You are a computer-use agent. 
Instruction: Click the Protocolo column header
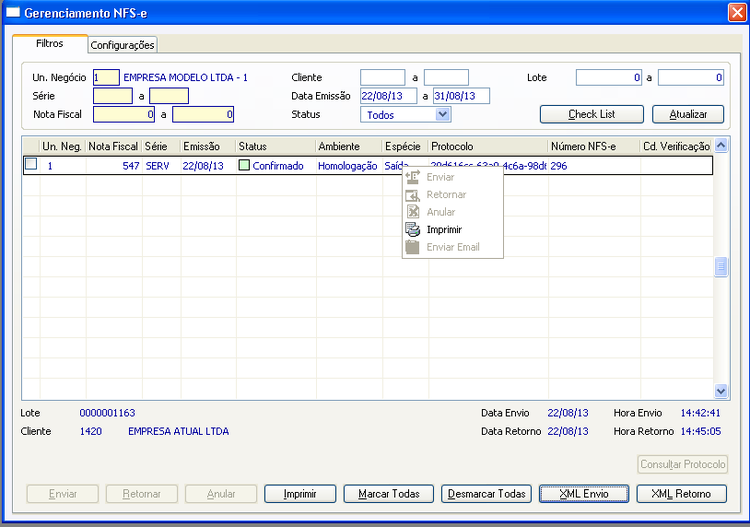[x=488, y=146]
